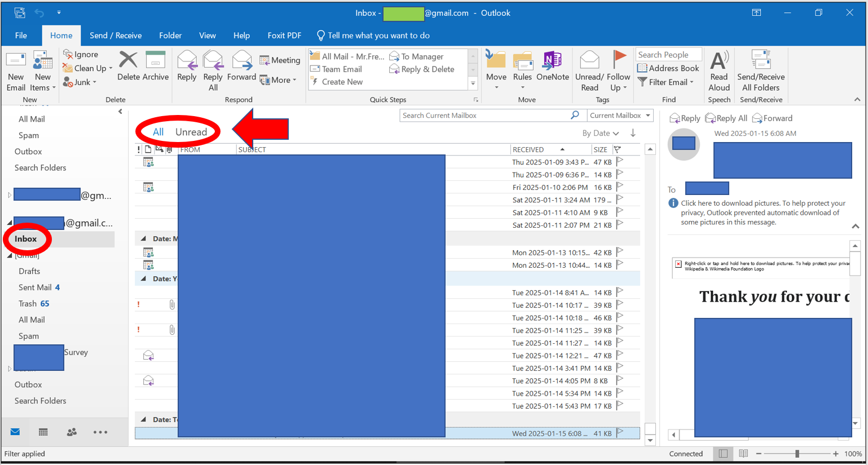Screen dimensions: 868x465
Task: Open the People icon in bottom navigation
Action: point(72,432)
